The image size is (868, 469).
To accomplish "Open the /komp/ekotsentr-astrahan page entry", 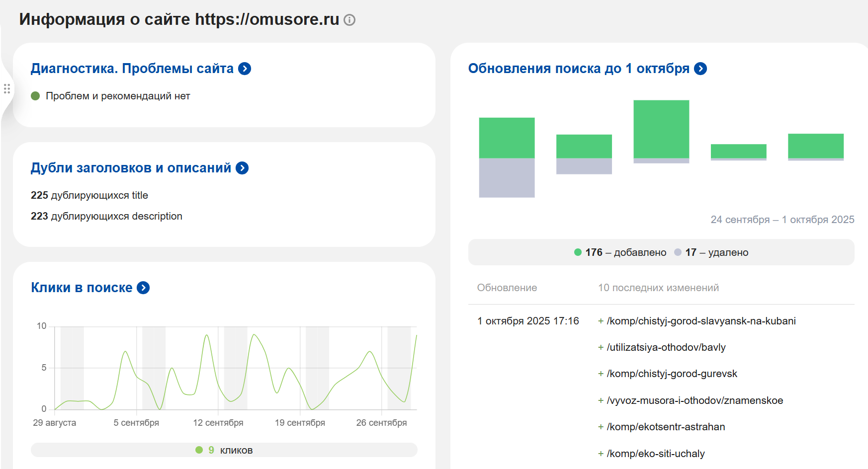I will pyautogui.click(x=666, y=427).
